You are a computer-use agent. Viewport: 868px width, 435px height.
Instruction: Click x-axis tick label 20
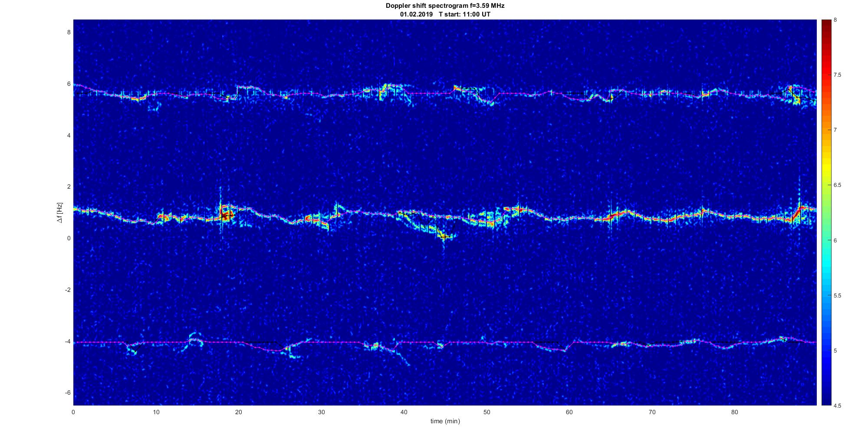click(239, 412)
